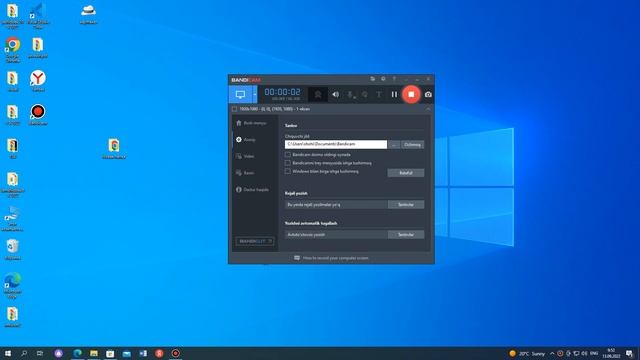The width and height of the screenshot is (640, 360).
Task: Click the Bandicam icon on the taskbar
Action: [176, 353]
